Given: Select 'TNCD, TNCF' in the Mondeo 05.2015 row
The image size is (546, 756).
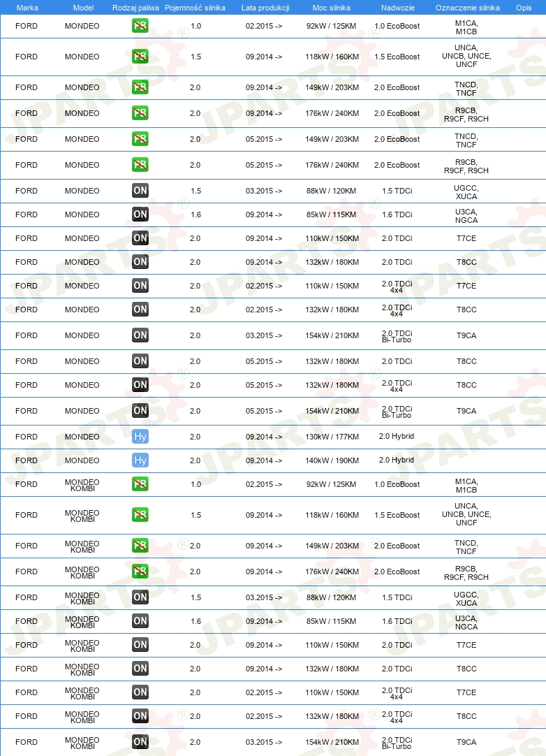Looking at the screenshot, I should click(x=466, y=140).
